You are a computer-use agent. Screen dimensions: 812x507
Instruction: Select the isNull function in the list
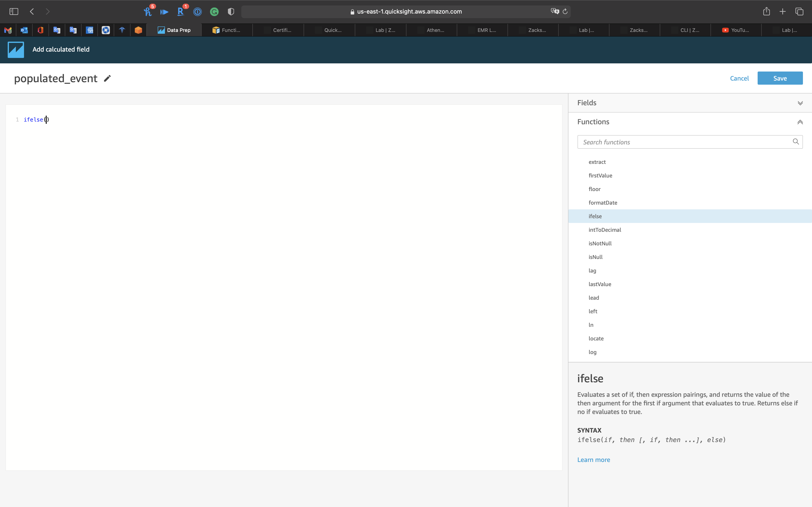click(x=596, y=257)
